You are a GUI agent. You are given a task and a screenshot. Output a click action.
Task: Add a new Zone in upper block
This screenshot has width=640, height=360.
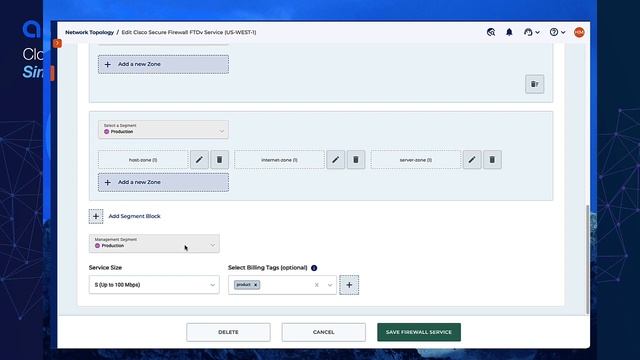[163, 64]
